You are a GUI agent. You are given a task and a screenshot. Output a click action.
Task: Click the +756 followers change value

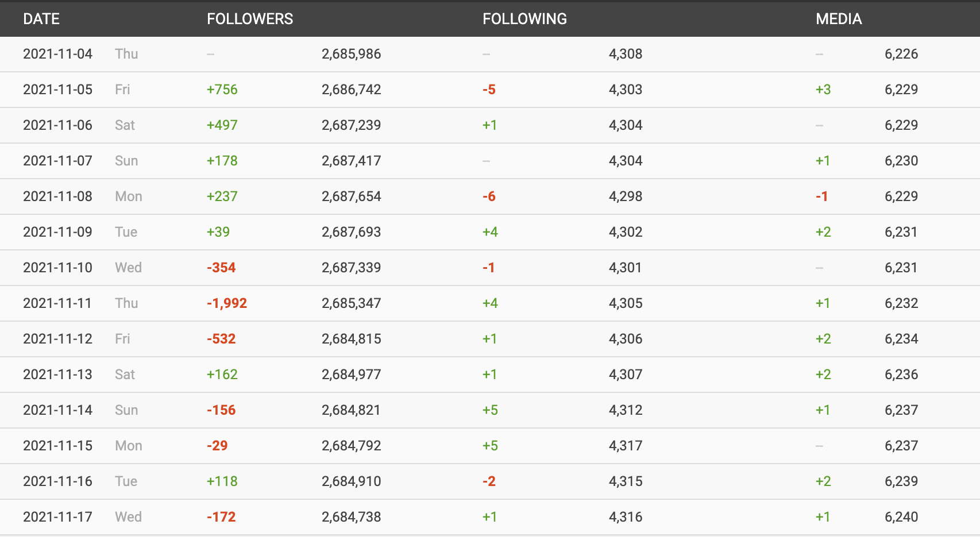click(x=222, y=90)
